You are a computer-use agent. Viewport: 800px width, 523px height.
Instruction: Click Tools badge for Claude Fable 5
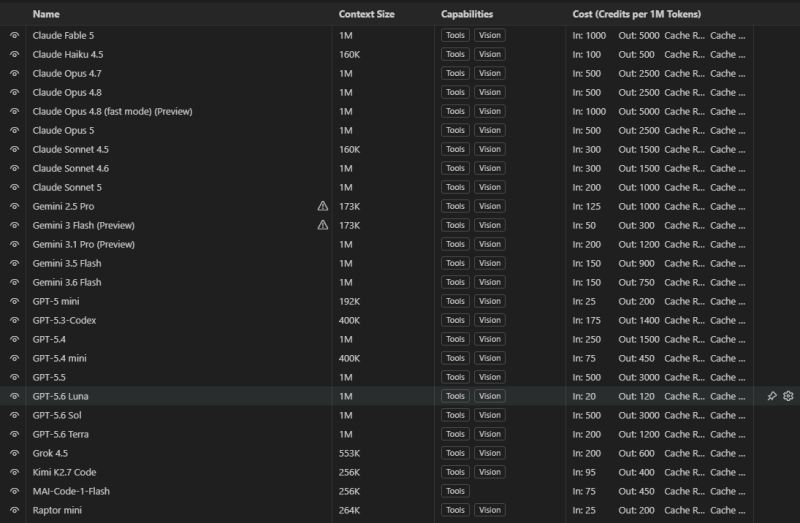[455, 35]
